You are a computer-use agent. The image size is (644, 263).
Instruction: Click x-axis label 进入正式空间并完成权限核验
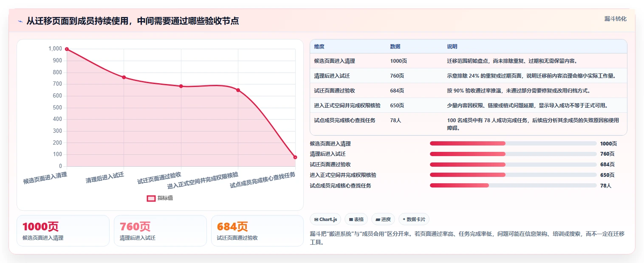203,180
